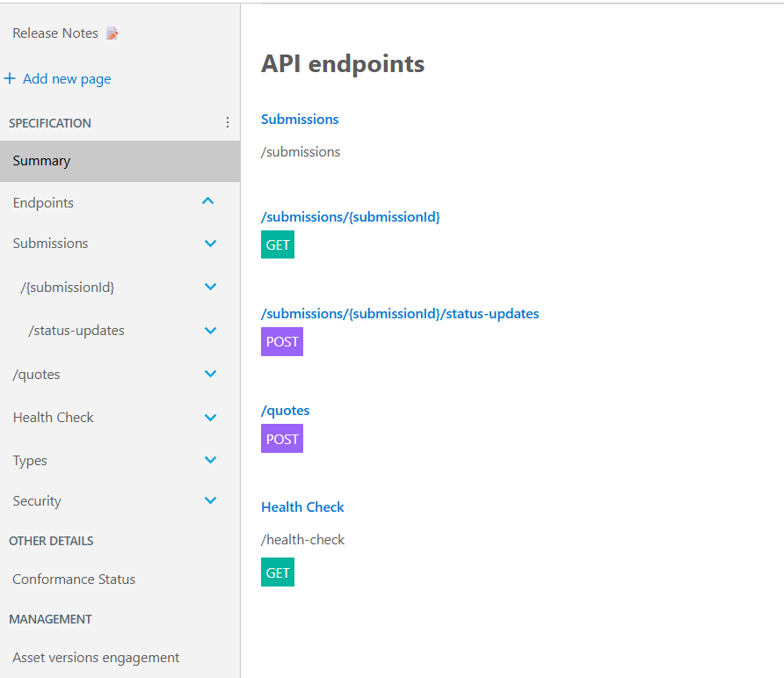784x678 pixels.
Task: Click the /submissions/{submissionId}/status-updates heading
Action: (x=400, y=313)
